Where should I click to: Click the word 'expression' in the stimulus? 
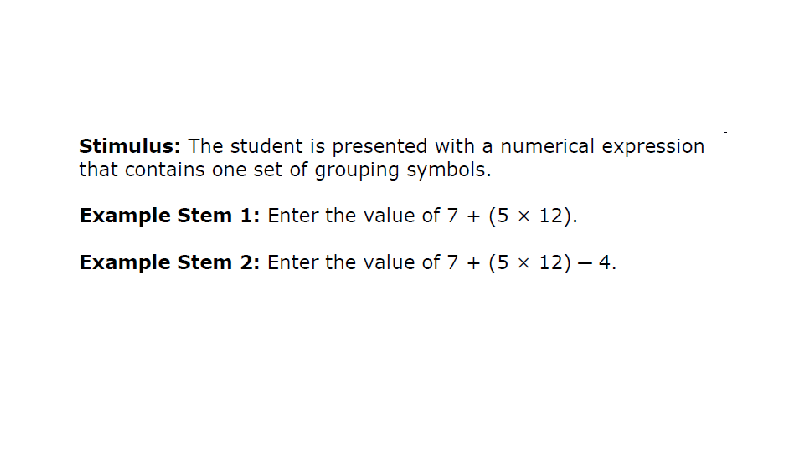[654, 147]
